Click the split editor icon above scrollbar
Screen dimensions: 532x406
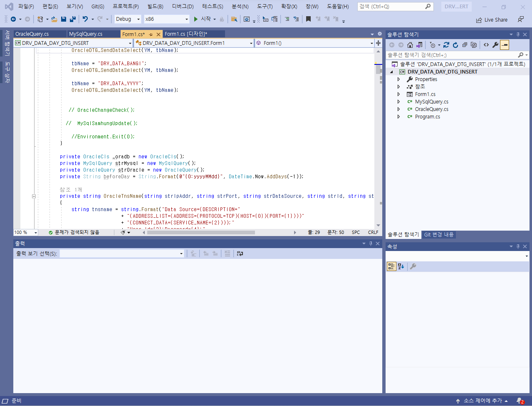coord(378,43)
